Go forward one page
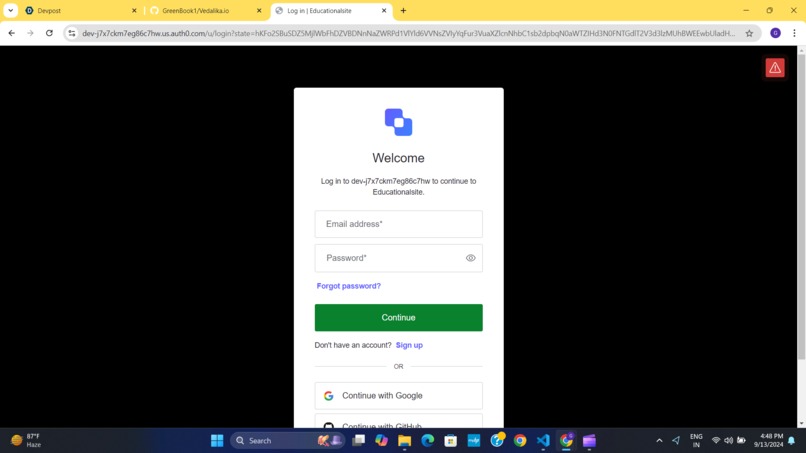 click(30, 33)
